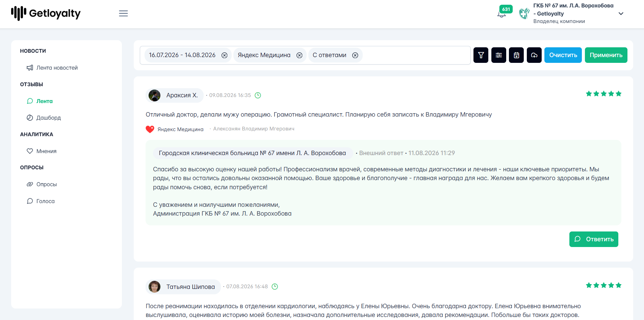Image resolution: width=644 pixels, height=320 pixels.
Task: Click the green Применить button
Action: [606, 55]
